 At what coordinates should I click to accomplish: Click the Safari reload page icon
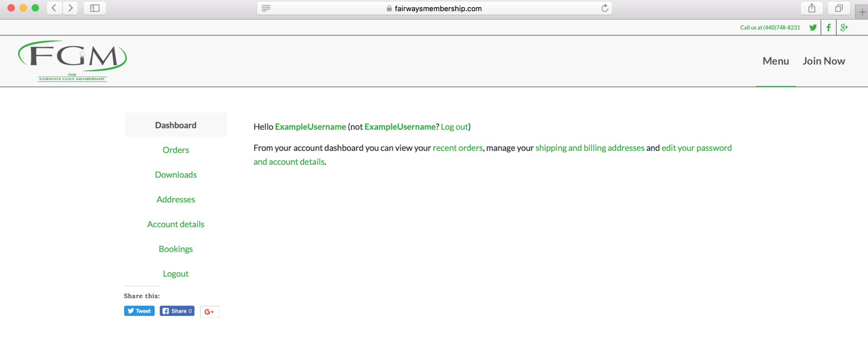tap(605, 8)
